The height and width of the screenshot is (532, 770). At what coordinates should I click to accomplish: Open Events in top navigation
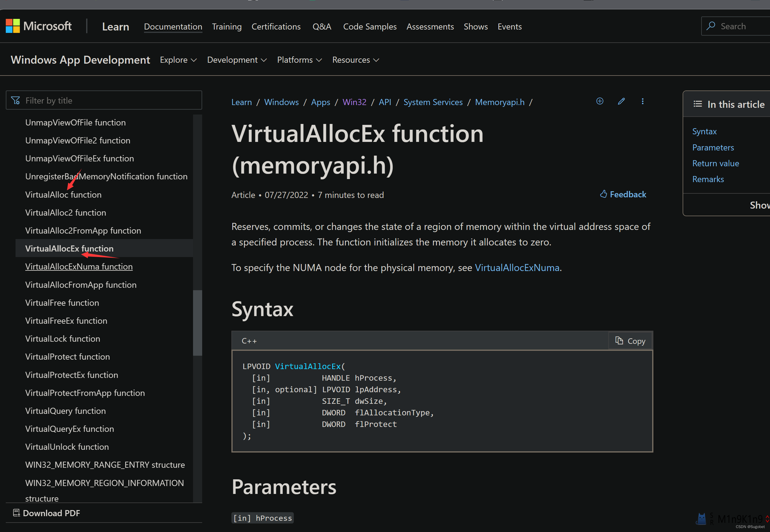(x=510, y=27)
